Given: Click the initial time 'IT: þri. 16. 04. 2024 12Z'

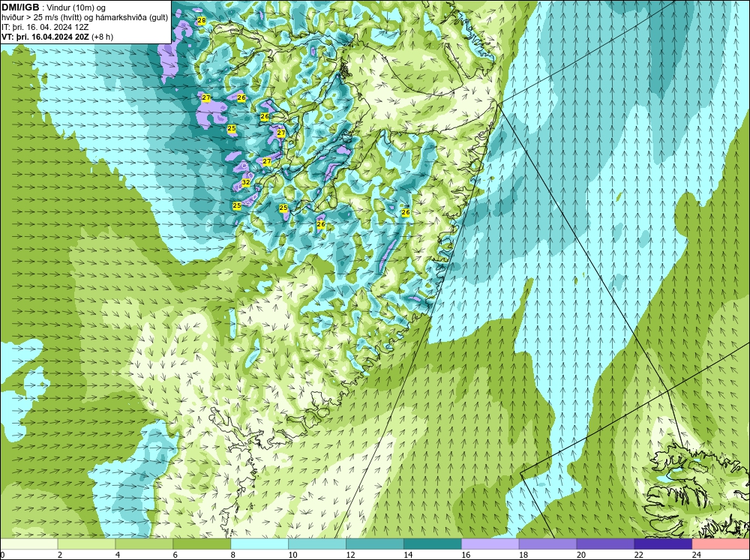Looking at the screenshot, I should coord(43,27).
